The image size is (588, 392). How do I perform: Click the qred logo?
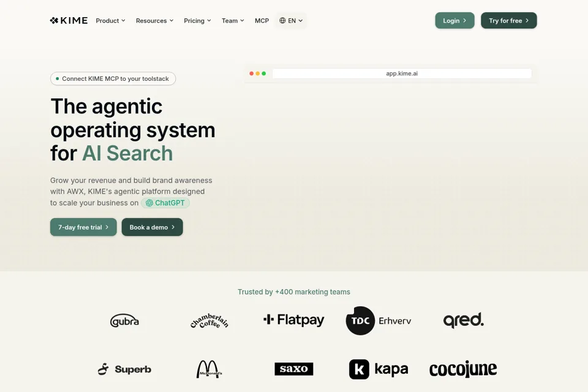(464, 320)
